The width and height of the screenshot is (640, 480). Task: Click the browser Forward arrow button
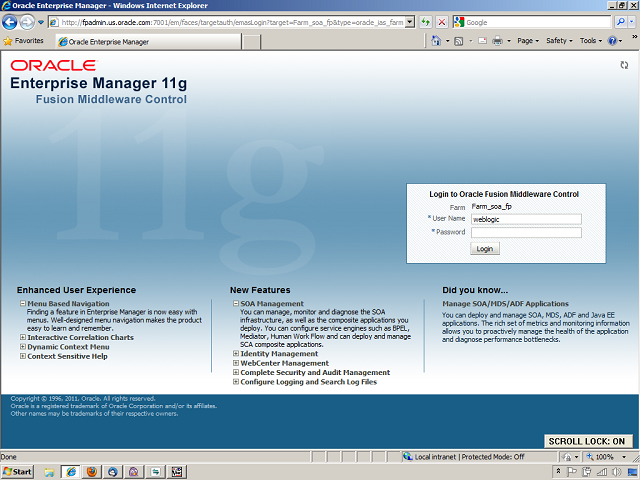[x=27, y=22]
